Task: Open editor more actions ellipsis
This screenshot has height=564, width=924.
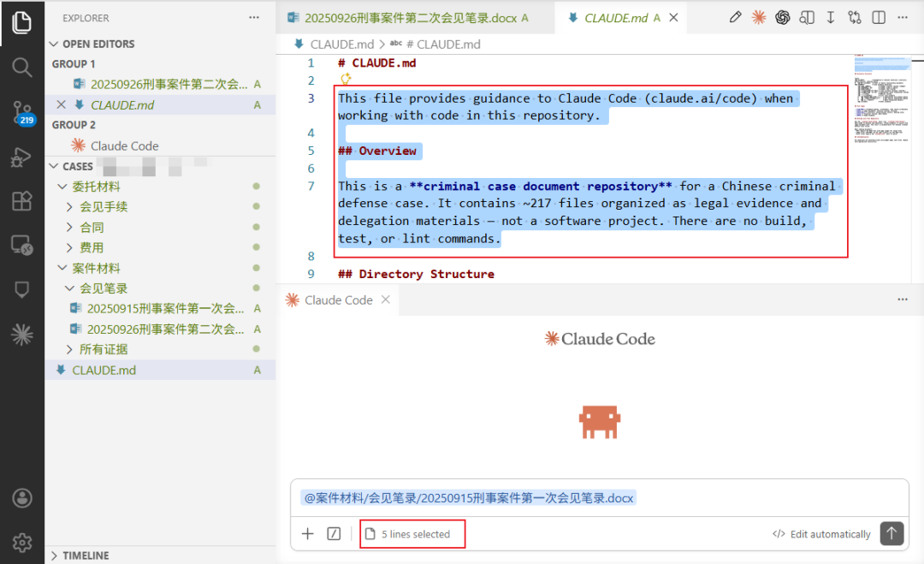Action: [x=903, y=18]
